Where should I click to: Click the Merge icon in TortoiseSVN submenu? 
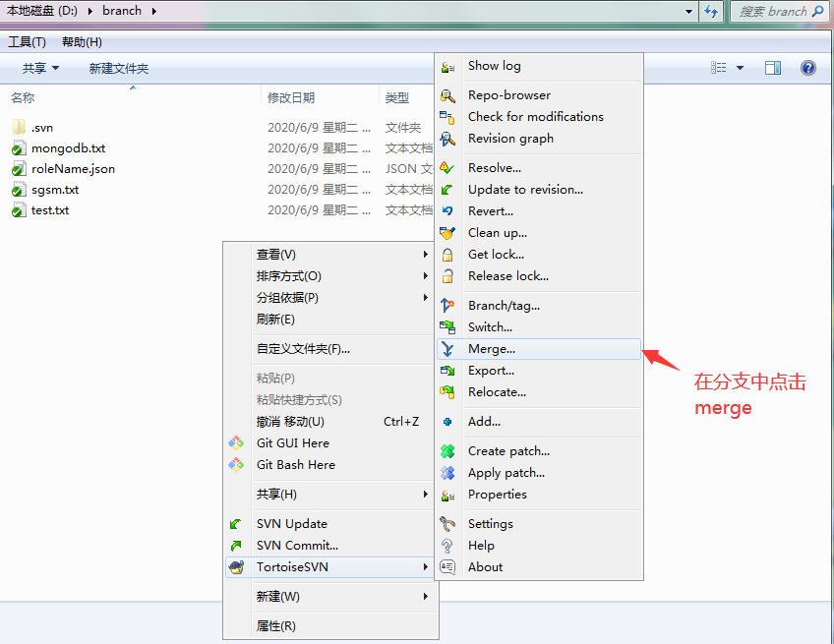447,349
